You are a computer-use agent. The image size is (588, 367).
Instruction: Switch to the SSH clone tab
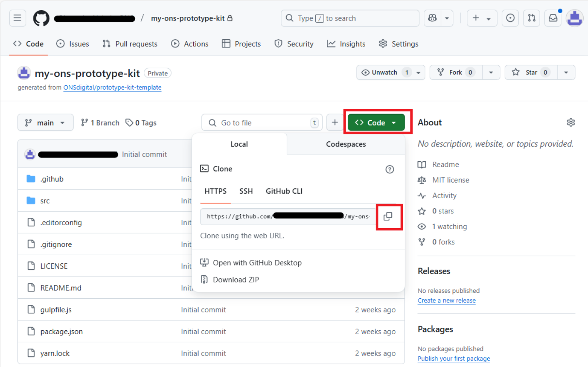[x=246, y=191]
